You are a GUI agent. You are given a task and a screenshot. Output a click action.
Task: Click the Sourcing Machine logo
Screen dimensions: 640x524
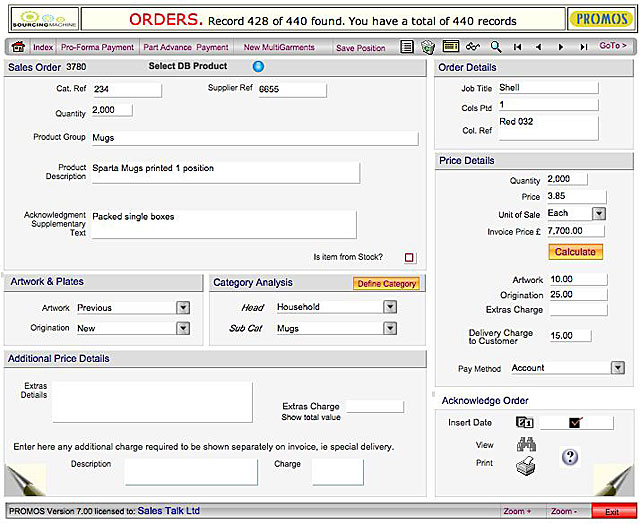(x=44, y=20)
